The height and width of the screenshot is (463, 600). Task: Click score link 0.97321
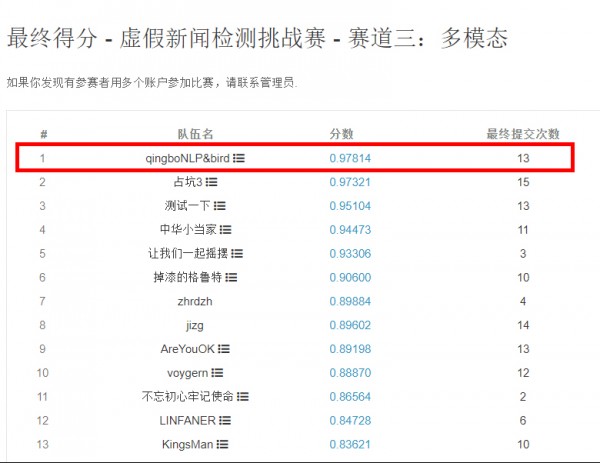point(350,182)
